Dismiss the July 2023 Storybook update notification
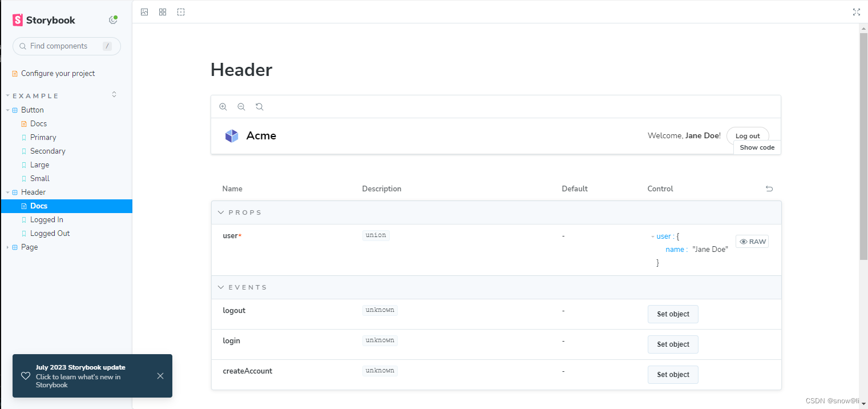Screen dimensions: 868x409 point(160,376)
